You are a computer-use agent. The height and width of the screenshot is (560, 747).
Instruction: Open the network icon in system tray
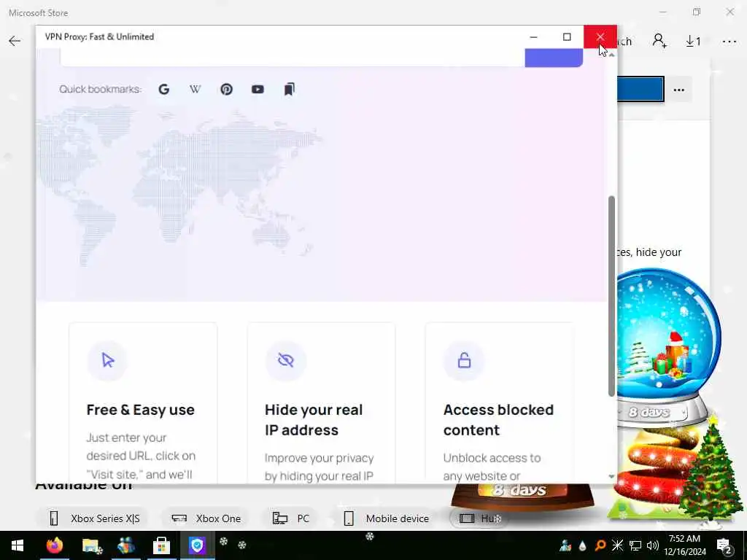pyautogui.click(x=635, y=545)
